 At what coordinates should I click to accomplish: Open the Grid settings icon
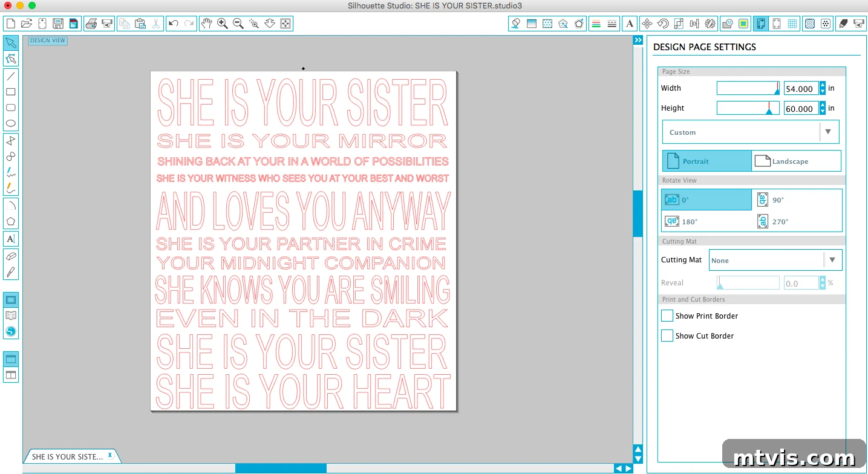coord(793,24)
